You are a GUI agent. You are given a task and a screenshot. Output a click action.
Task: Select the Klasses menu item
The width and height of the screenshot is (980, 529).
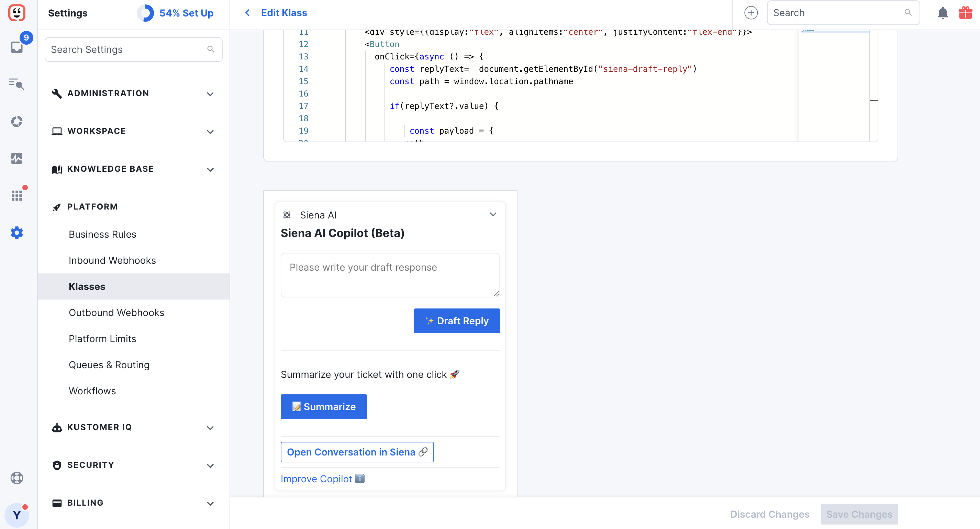point(134,286)
